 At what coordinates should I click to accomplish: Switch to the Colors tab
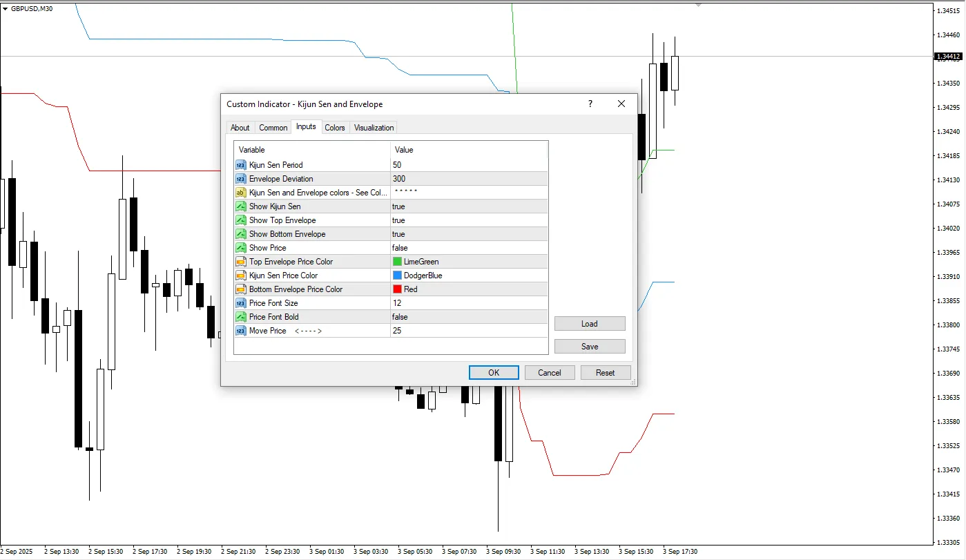[x=335, y=128]
